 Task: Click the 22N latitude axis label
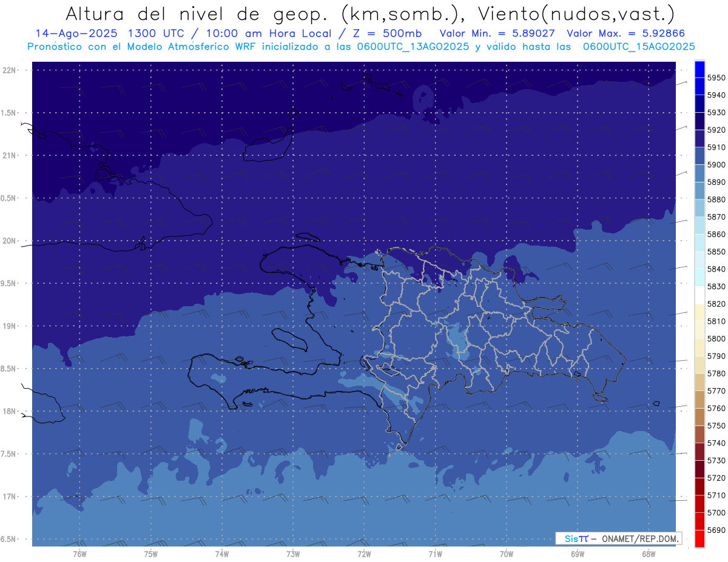coord(10,70)
